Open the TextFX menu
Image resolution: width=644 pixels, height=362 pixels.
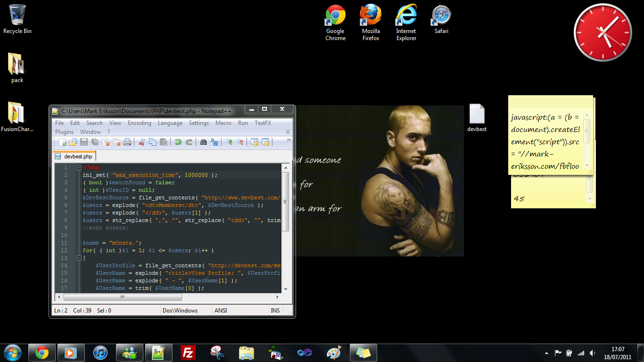[263, 123]
